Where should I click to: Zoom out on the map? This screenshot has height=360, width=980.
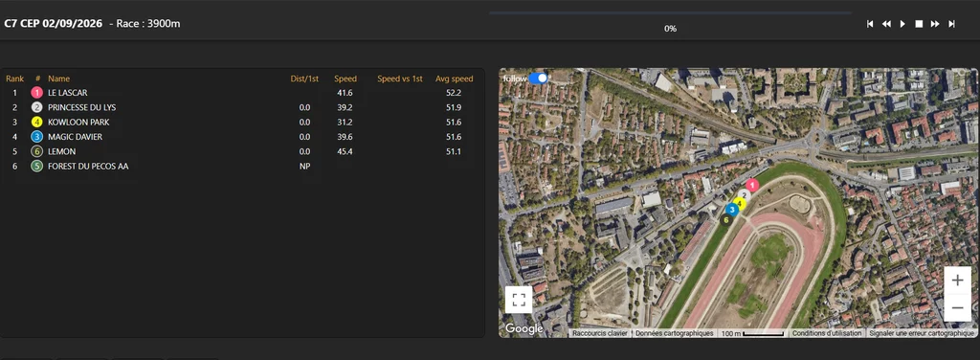[x=957, y=307]
